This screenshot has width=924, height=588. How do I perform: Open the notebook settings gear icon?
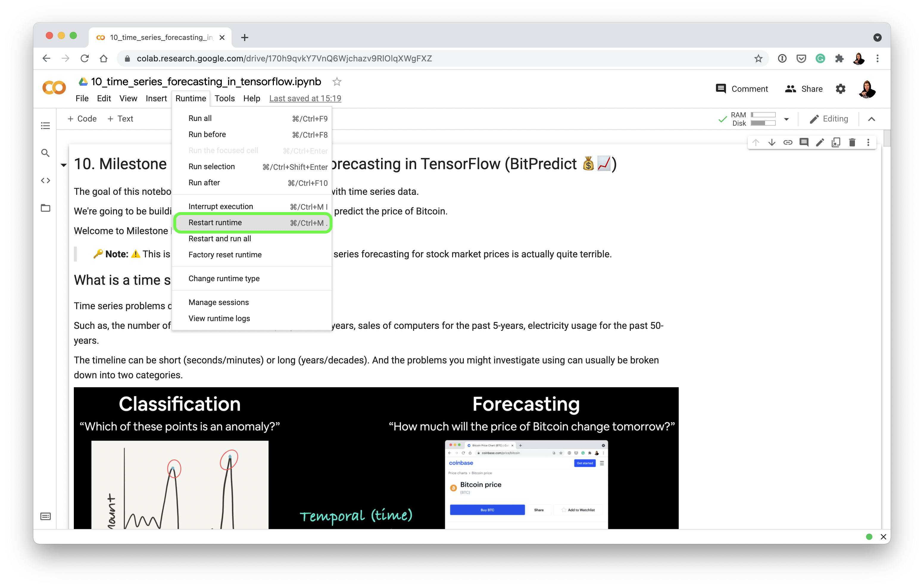tap(840, 89)
